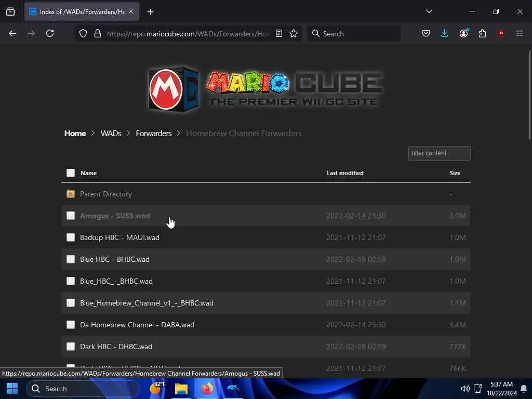Viewport: 532px width, 399px height.
Task: Sort listing by Last modified
Action: [x=345, y=173]
